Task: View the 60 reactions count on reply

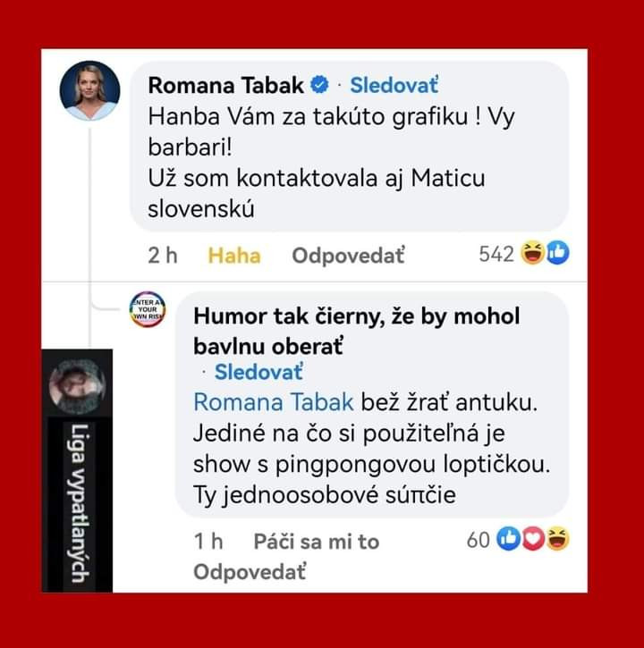Action: pos(479,540)
